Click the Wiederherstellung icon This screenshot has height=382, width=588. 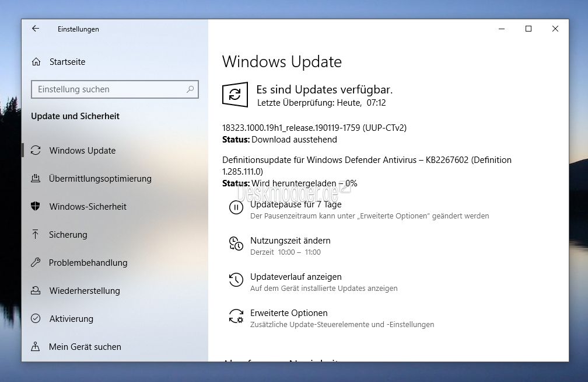36,290
